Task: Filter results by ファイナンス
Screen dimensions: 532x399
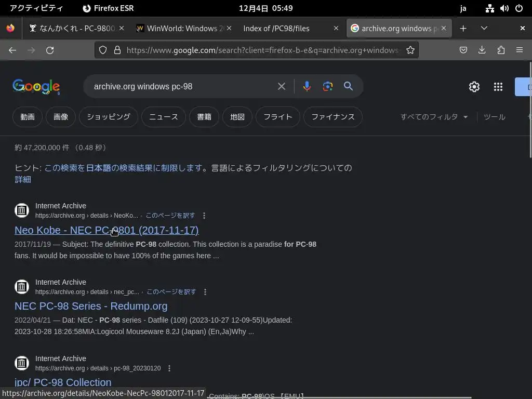Action: coord(333,117)
